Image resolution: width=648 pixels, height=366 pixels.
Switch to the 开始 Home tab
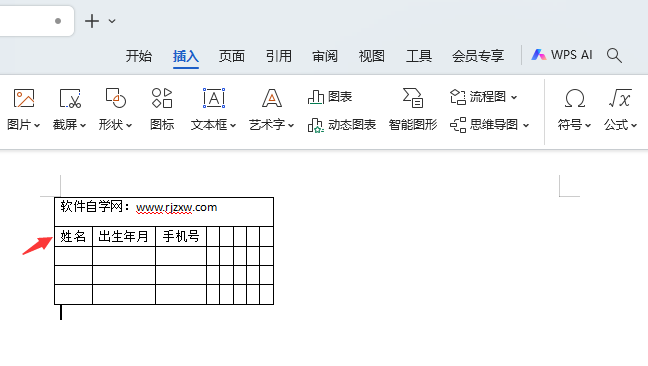pos(139,56)
